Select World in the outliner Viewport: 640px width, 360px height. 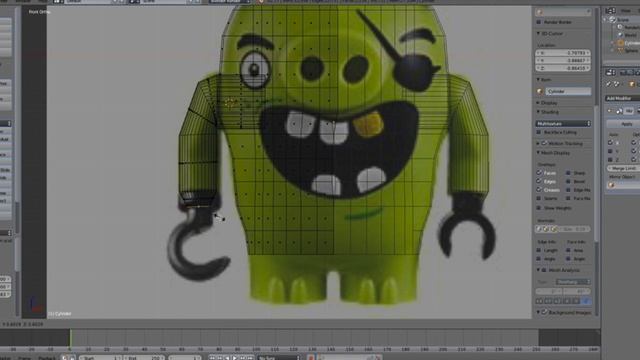(x=630, y=35)
